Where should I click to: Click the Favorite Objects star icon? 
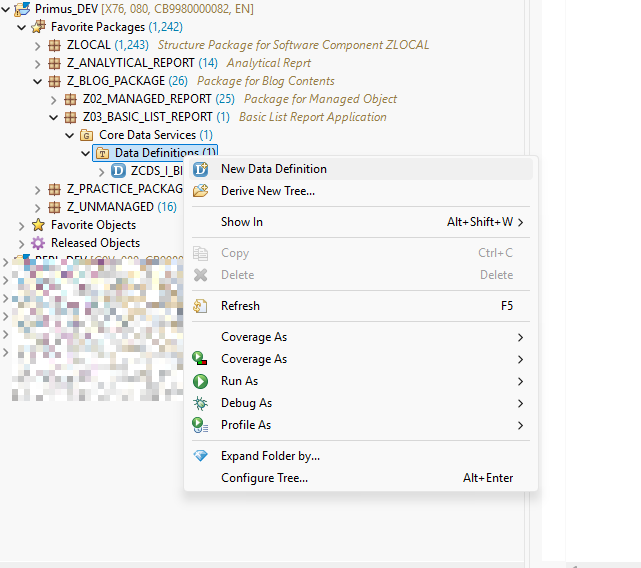[38, 225]
